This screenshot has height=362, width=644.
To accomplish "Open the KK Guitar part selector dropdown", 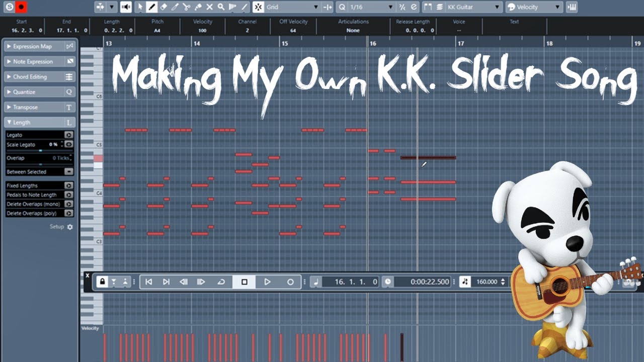I will [474, 7].
